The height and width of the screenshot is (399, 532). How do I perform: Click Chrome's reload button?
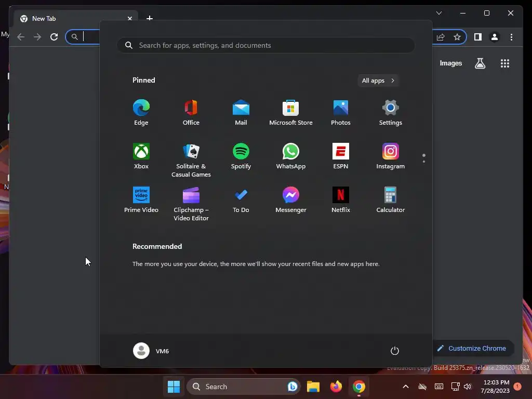(x=54, y=37)
